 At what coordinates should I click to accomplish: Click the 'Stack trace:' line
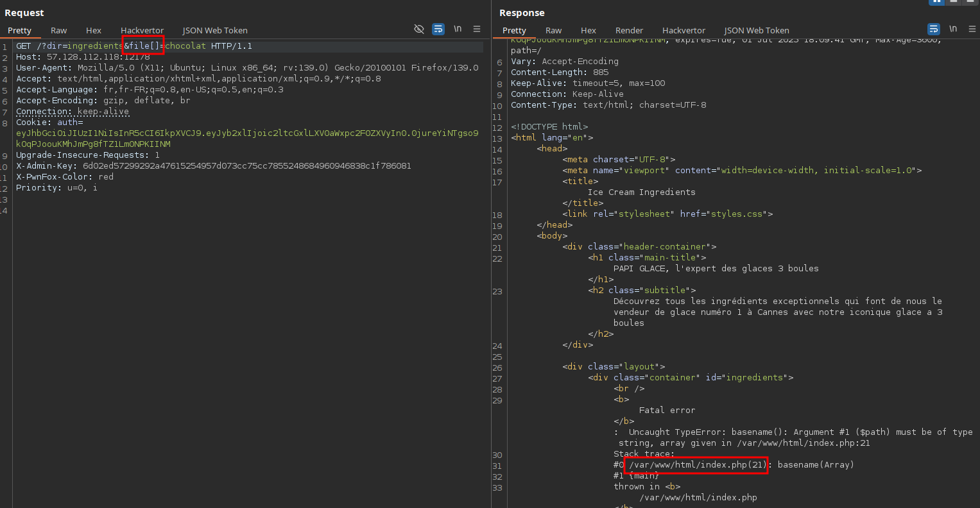[644, 454]
